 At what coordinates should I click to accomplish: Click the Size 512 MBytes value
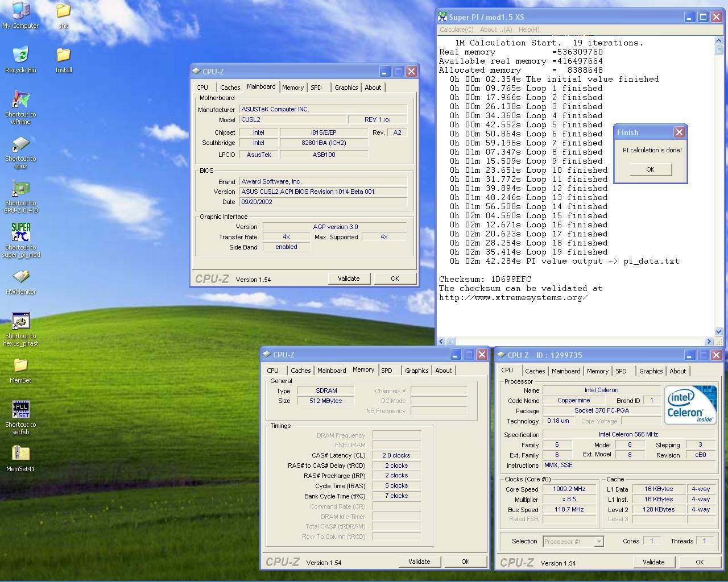[x=326, y=401]
